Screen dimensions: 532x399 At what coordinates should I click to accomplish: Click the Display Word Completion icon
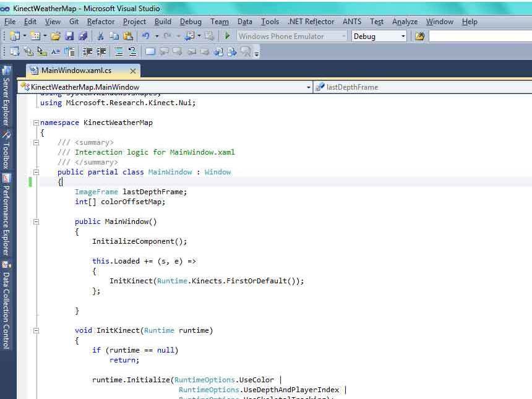pos(56,51)
